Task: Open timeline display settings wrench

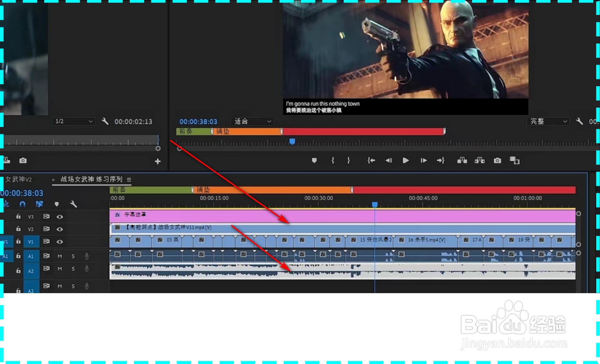Action: click(x=73, y=204)
